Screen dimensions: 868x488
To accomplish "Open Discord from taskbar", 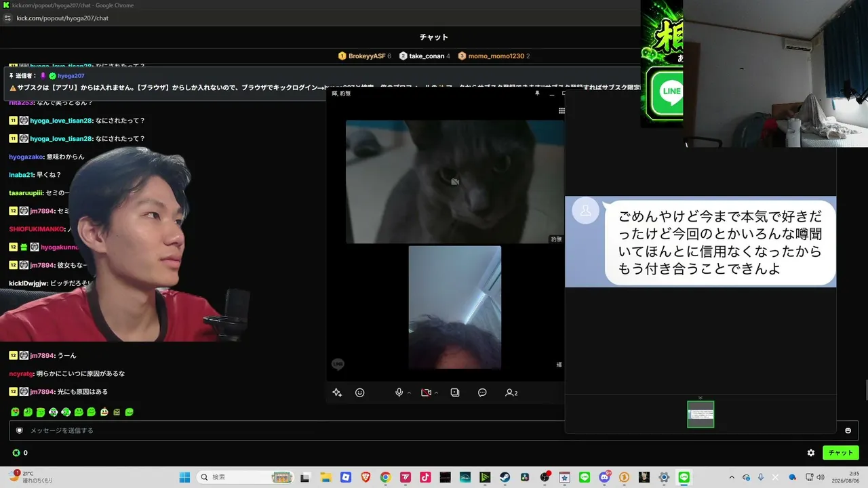I will (604, 477).
